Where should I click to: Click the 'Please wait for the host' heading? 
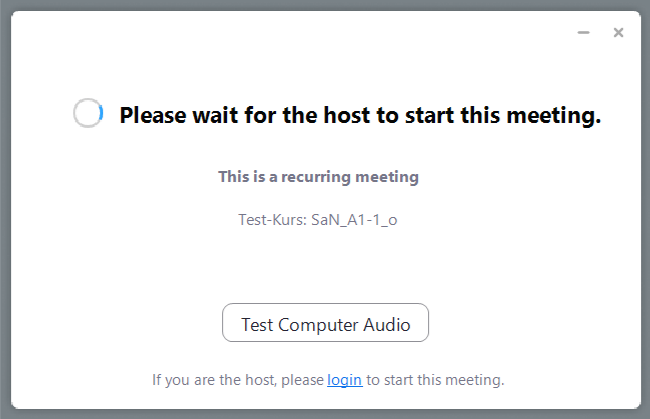(x=360, y=115)
